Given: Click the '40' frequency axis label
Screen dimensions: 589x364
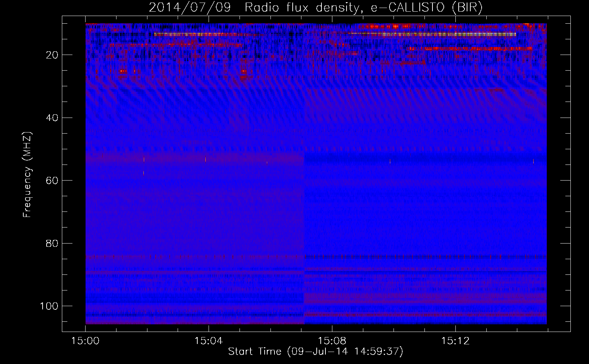Looking at the screenshot, I should point(52,118).
